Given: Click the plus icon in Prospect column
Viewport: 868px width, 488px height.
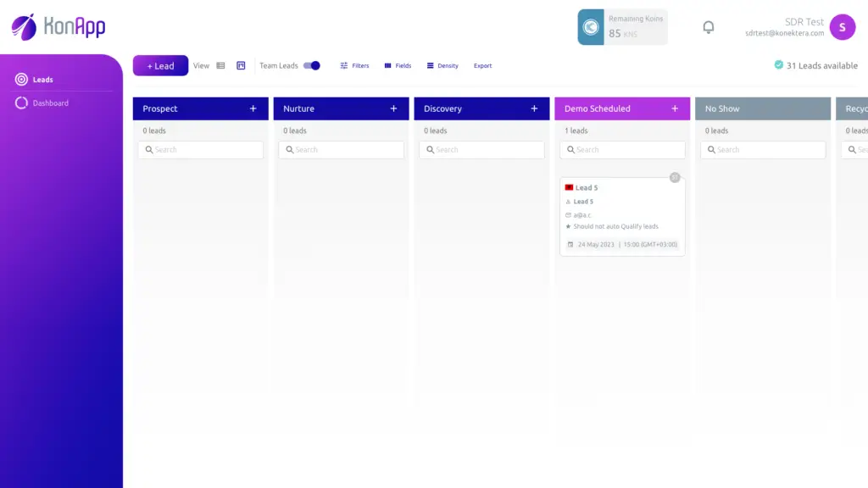Looking at the screenshot, I should pyautogui.click(x=253, y=108).
